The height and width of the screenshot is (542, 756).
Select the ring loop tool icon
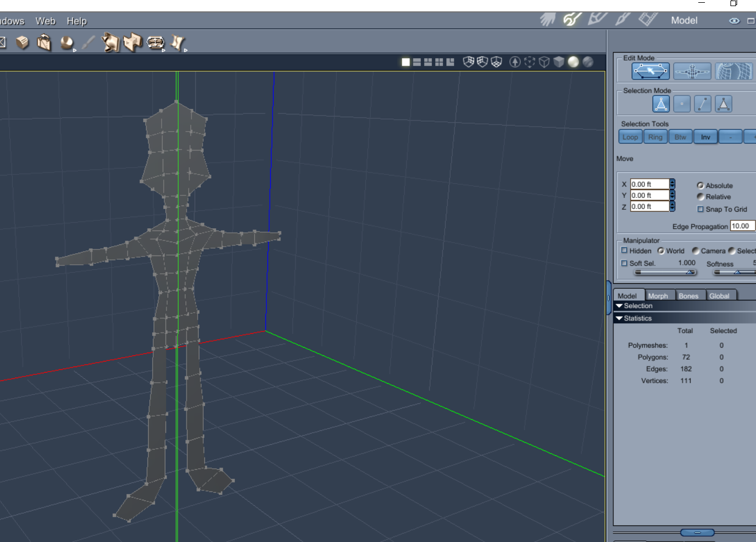tap(155, 43)
